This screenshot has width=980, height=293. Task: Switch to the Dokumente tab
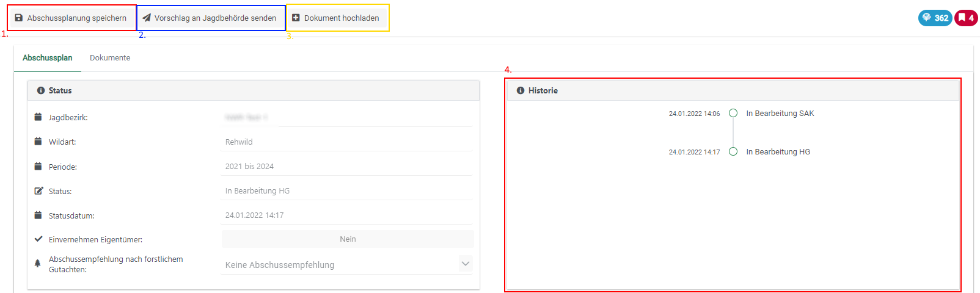coord(110,58)
